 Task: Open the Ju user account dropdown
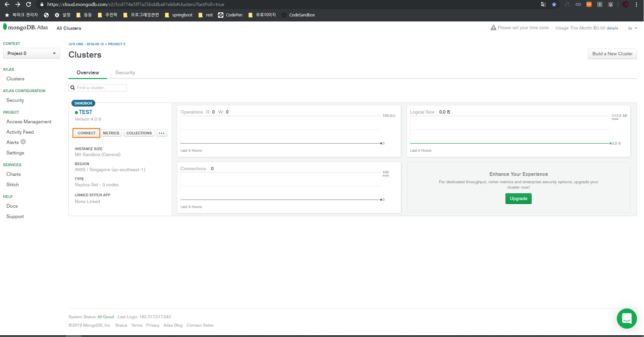(x=632, y=28)
